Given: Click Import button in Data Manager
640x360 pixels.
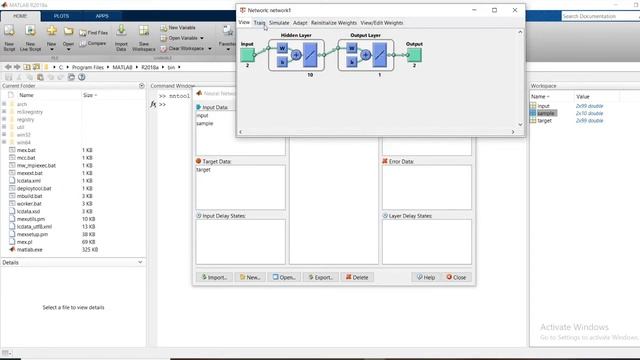Looking at the screenshot, I should click(214, 277).
